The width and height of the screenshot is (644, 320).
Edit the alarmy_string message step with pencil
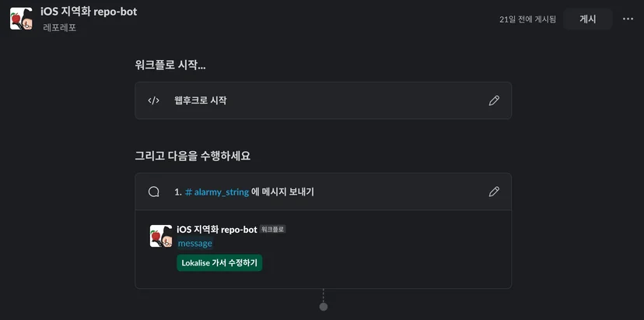[494, 192]
